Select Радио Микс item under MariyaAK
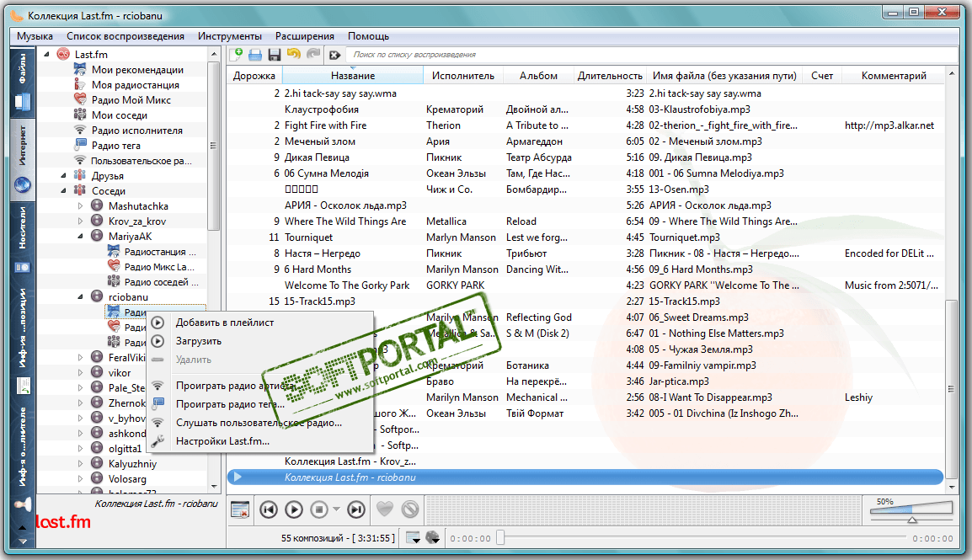This screenshot has width=972, height=560. click(159, 267)
